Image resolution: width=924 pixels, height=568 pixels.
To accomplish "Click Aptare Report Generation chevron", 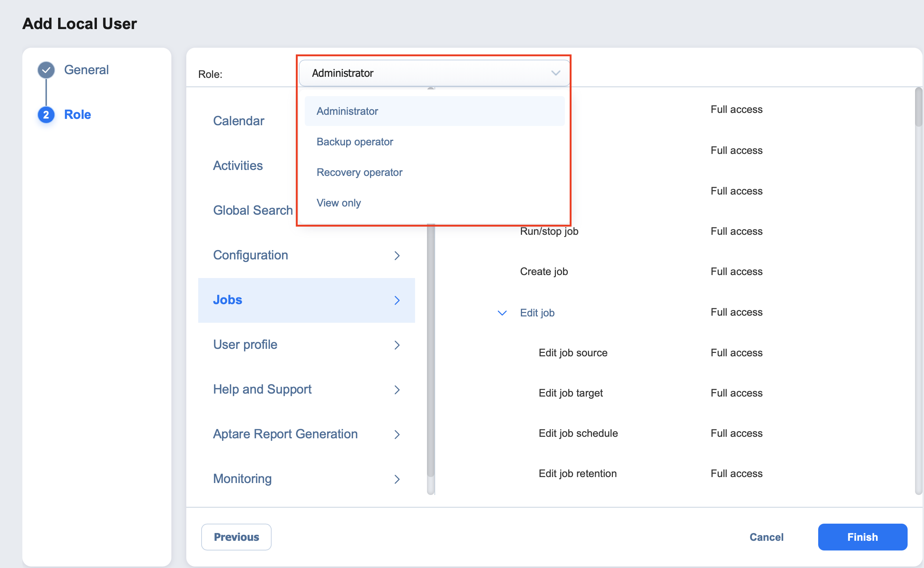I will (397, 434).
